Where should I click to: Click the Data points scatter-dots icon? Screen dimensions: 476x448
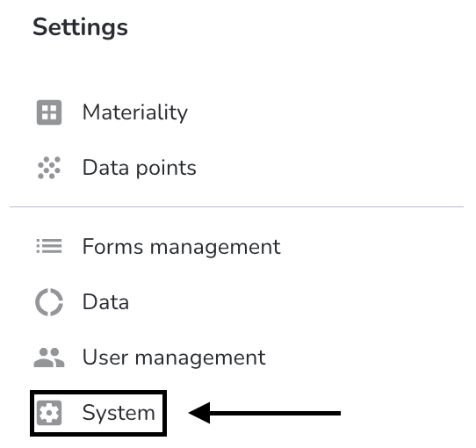click(49, 168)
